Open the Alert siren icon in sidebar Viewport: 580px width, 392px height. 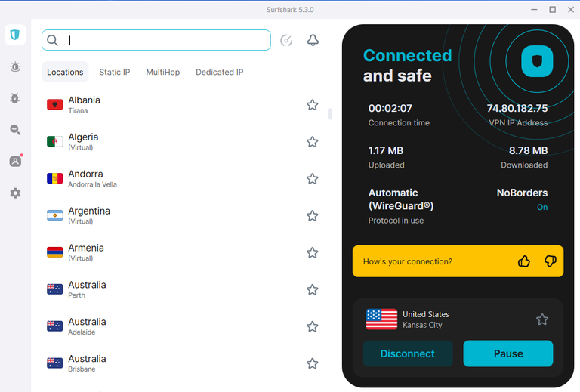(15, 67)
